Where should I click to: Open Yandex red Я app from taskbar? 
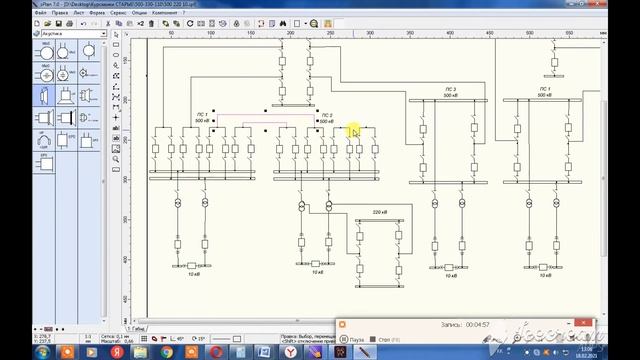click(117, 352)
